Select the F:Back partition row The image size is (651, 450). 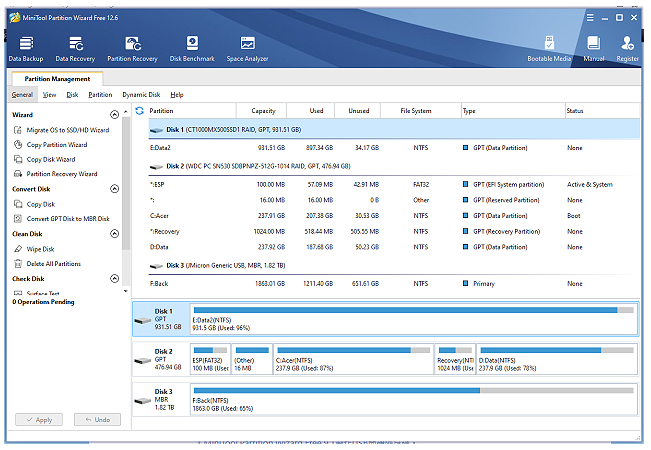tap(394, 284)
